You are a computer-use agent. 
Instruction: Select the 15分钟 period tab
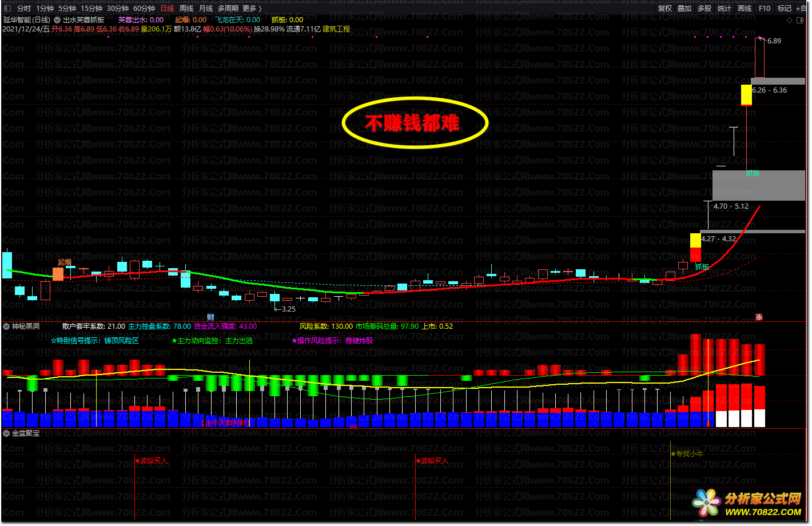click(91, 9)
